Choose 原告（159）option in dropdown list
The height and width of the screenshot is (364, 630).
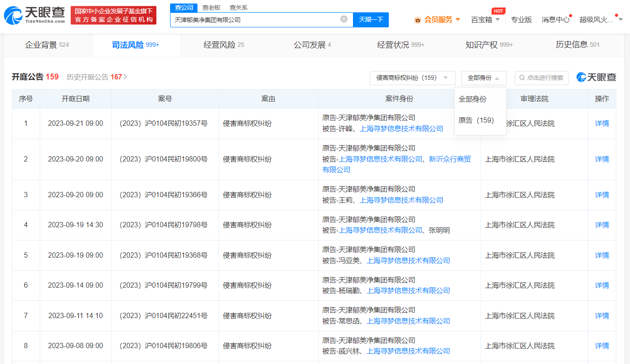476,120
